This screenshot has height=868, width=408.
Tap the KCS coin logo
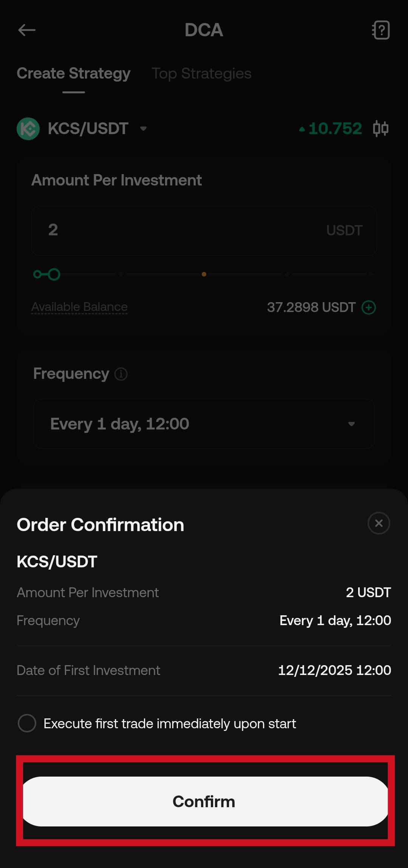click(28, 129)
